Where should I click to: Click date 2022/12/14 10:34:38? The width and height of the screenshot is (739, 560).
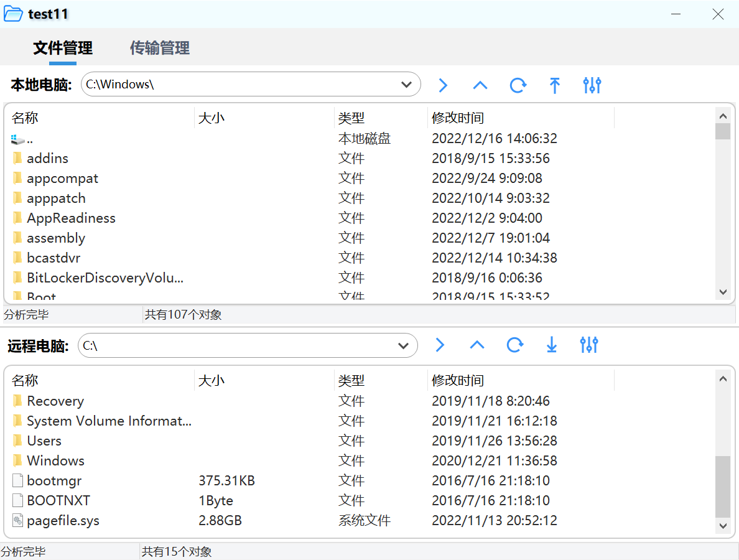pyautogui.click(x=495, y=258)
